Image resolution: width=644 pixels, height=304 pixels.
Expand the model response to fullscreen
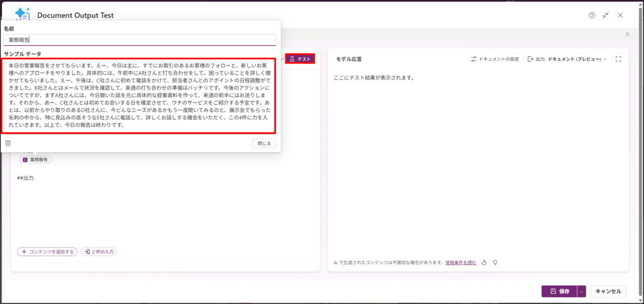(618, 59)
